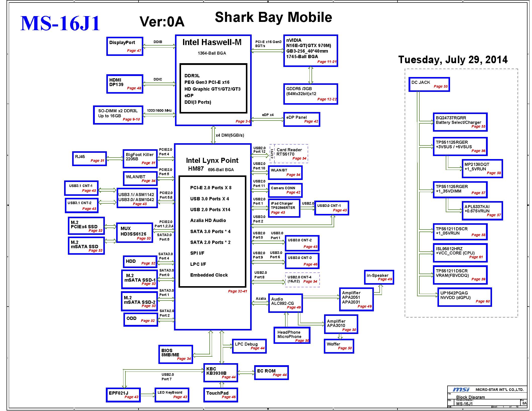Screen dimensions: 532x411
Task: Select the EPF021J block
Action: (123, 395)
